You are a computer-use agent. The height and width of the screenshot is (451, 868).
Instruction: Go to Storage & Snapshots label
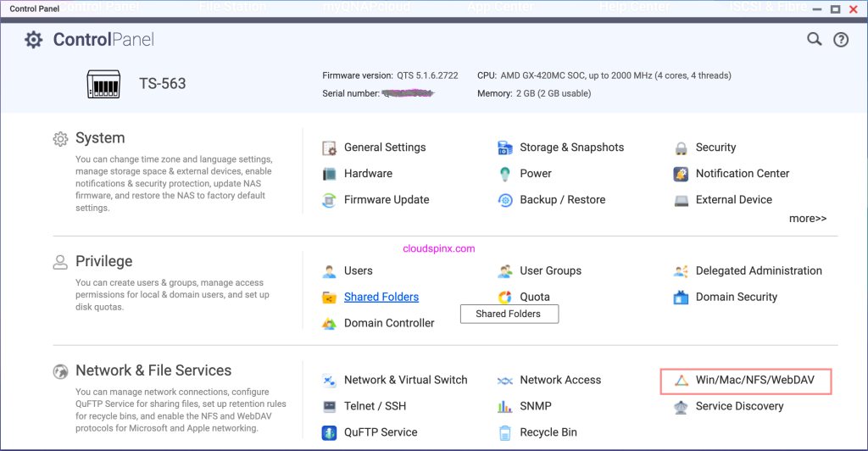pos(572,148)
